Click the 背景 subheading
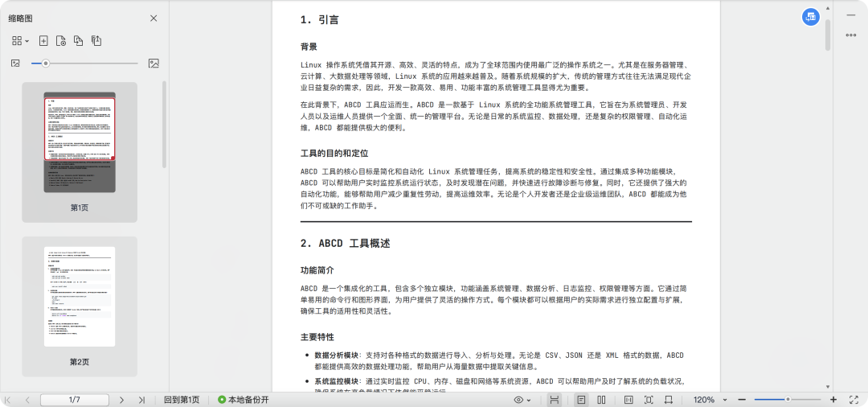This screenshot has width=868, height=407. pyautogui.click(x=309, y=47)
